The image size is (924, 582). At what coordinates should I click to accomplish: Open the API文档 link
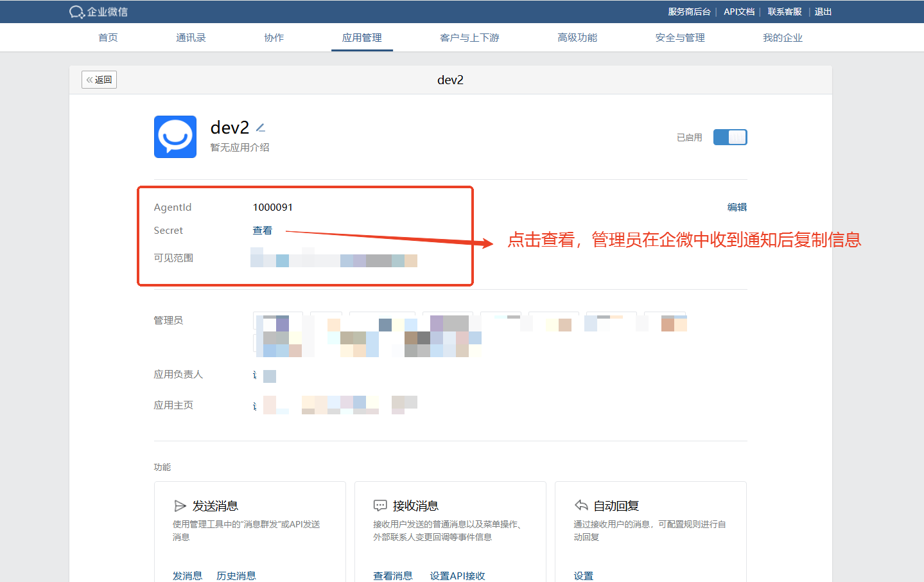click(x=739, y=12)
